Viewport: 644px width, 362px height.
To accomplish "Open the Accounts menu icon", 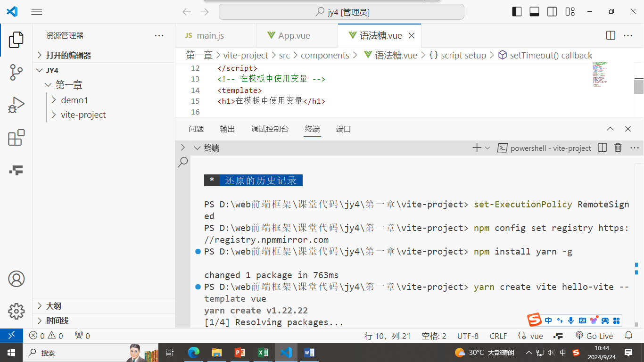I will pos(16,279).
